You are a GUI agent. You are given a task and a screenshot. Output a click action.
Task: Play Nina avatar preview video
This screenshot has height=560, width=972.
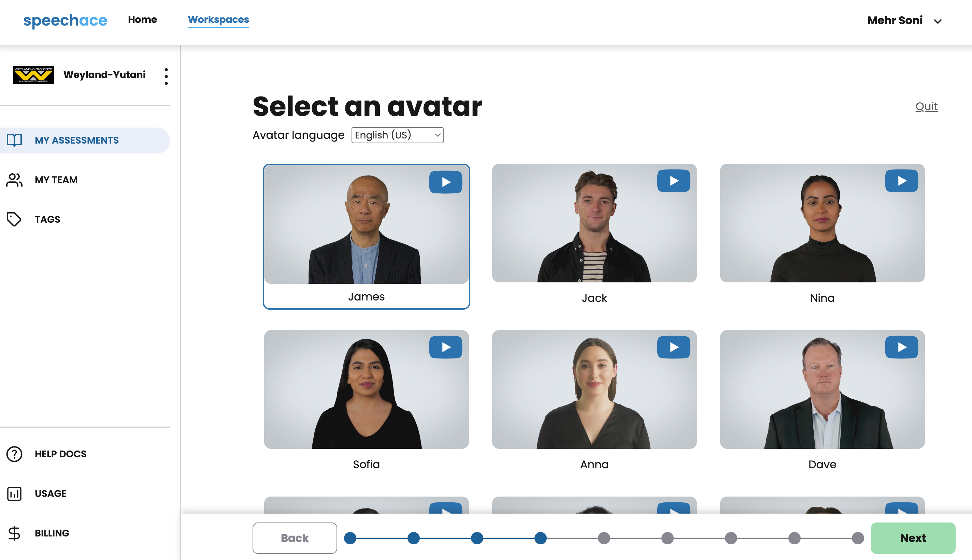901,181
